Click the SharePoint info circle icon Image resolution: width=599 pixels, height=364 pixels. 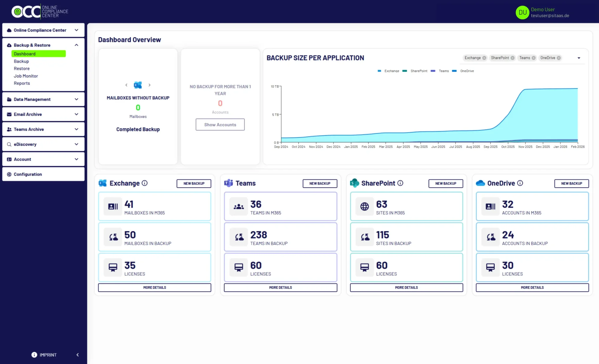[x=400, y=183]
